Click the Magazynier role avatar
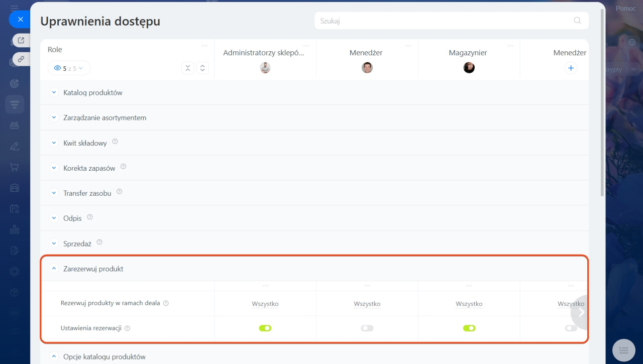This screenshot has height=364, width=643. 469,68
